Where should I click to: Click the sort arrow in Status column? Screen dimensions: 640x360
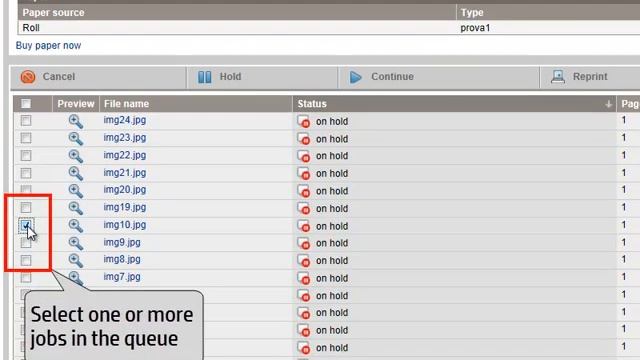click(608, 104)
